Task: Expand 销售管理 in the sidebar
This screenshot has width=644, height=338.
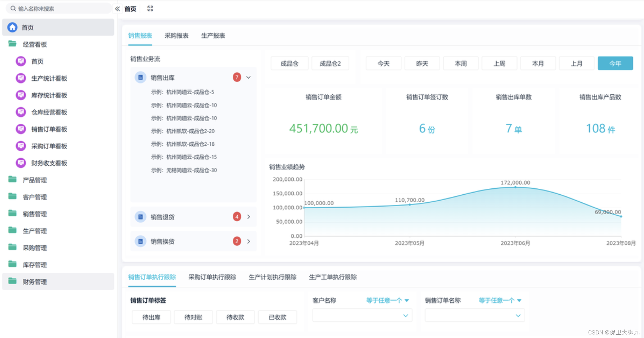Action: click(x=58, y=214)
